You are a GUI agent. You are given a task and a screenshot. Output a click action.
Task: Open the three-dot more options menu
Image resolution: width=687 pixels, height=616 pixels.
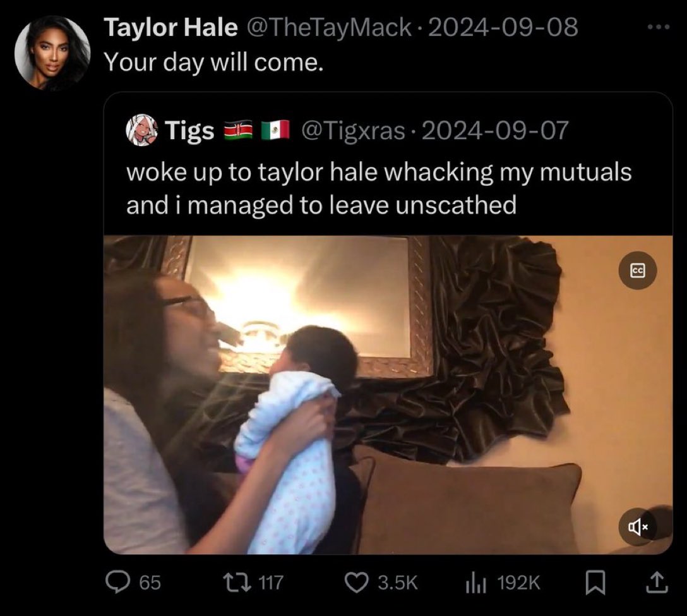click(659, 27)
